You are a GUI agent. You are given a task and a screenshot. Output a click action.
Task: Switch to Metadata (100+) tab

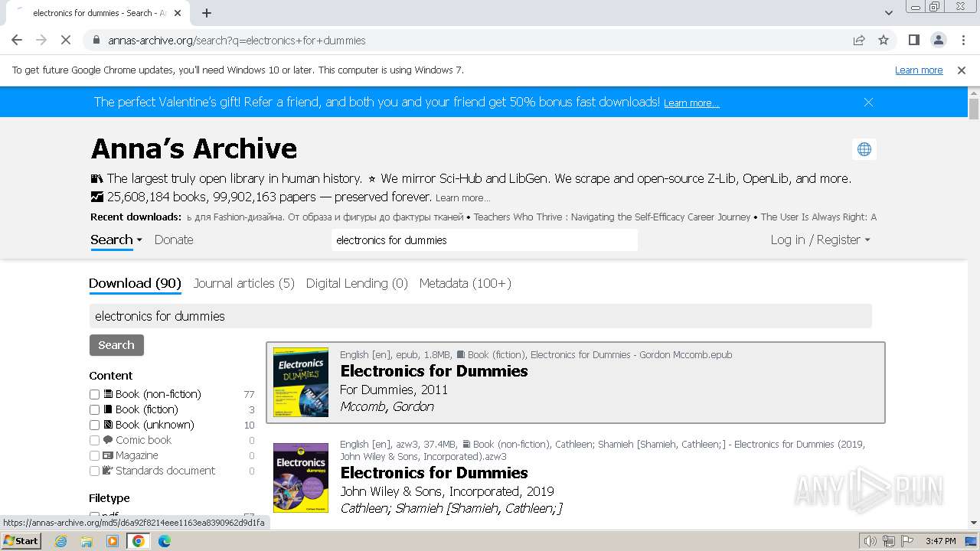click(x=465, y=283)
